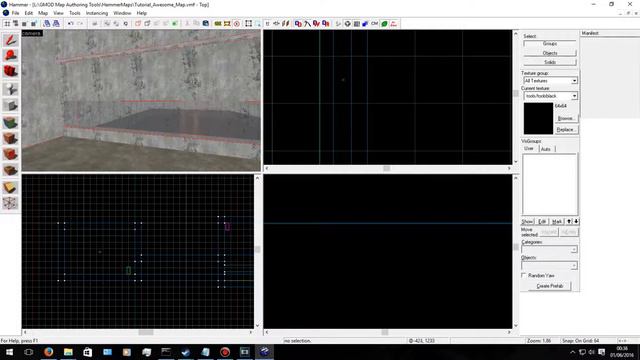The image size is (640, 360).
Task: Click the Save Window State icon
Action: [x=56, y=24]
